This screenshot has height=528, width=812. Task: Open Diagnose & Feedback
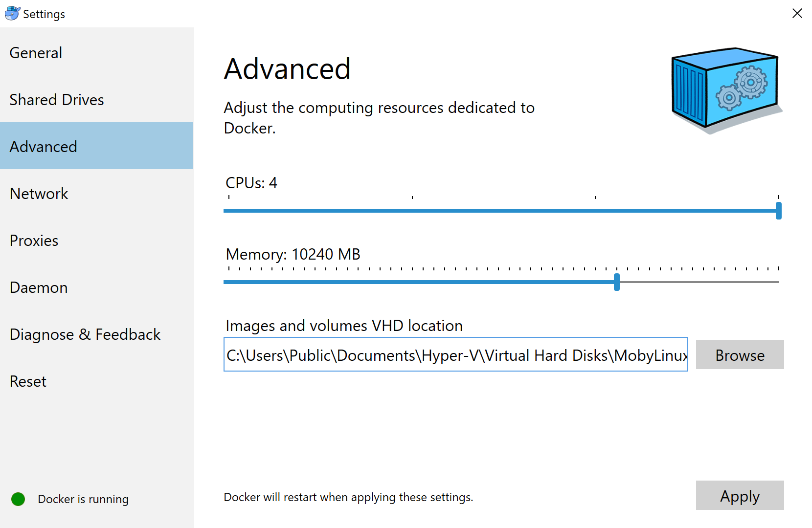(x=85, y=334)
